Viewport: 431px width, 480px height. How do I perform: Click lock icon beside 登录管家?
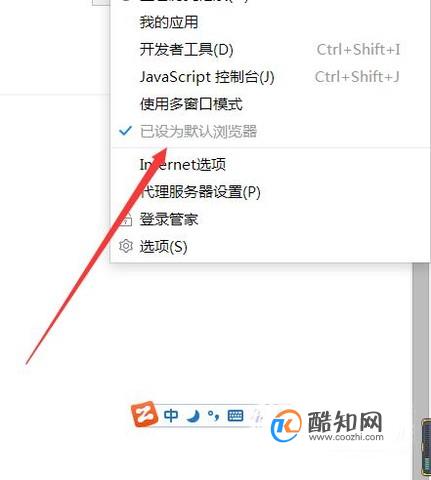(x=126, y=220)
